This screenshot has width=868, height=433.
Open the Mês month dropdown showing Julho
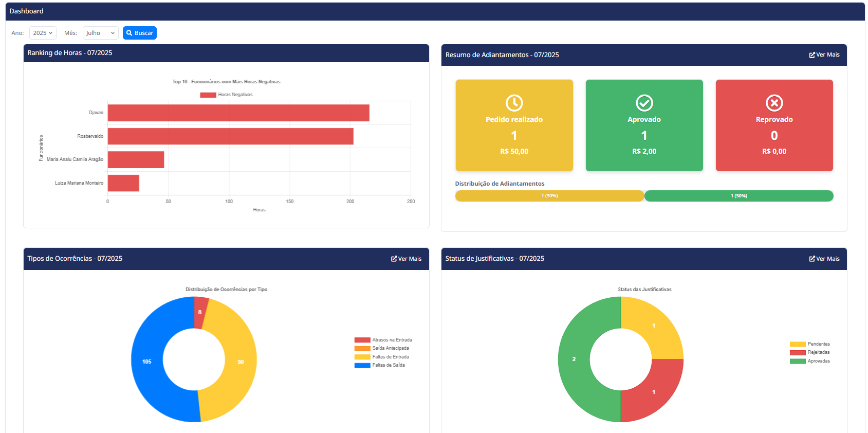point(100,33)
